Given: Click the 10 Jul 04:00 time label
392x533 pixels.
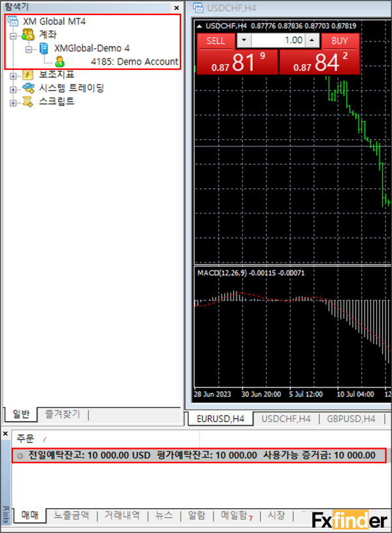Looking at the screenshot, I should (x=355, y=395).
